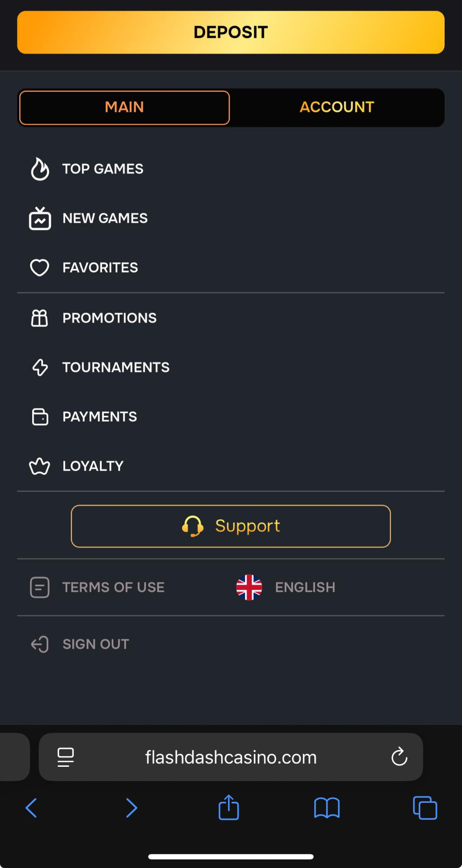Go back with Safari's back arrow

(31, 808)
